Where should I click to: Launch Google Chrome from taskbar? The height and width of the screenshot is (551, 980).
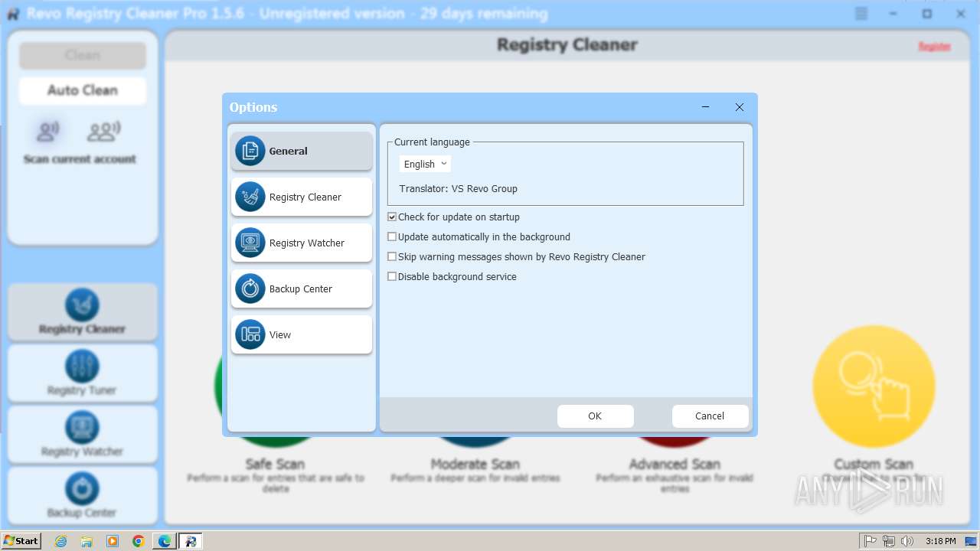click(139, 541)
